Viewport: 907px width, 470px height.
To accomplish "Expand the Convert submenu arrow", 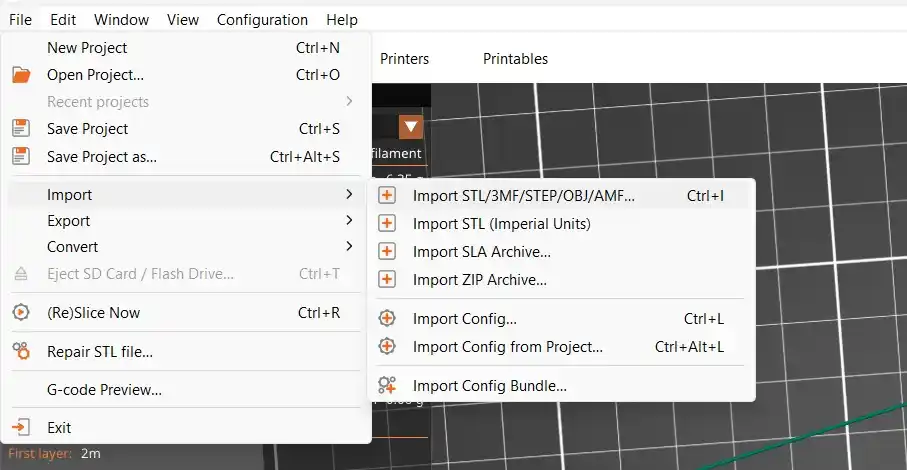I will coord(349,247).
